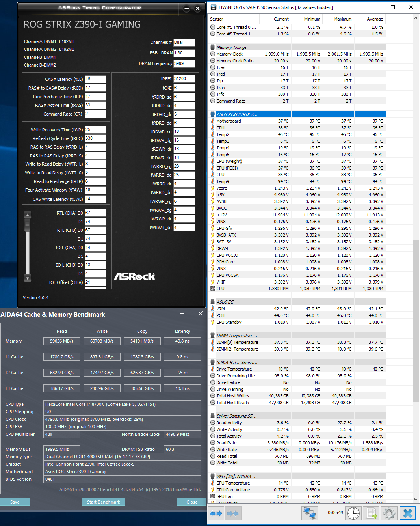Select the VRM temperature row under ASUS EC
The image size is (420, 526).
click(297, 309)
